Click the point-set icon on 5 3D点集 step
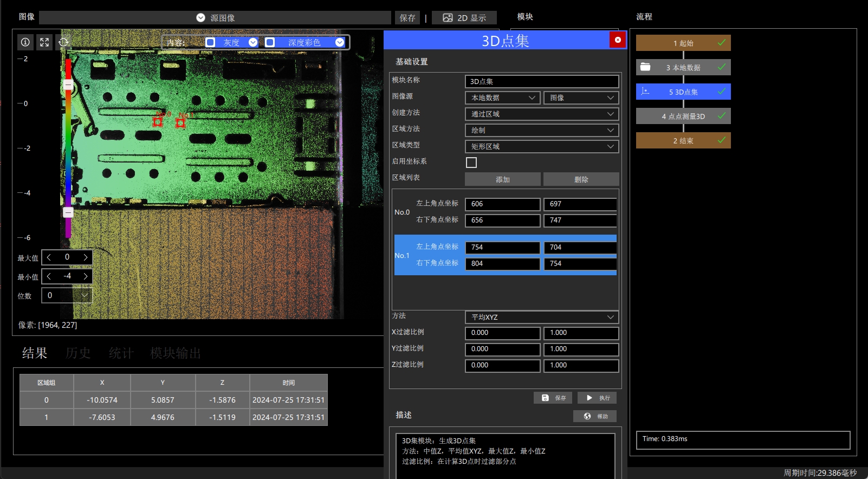The width and height of the screenshot is (868, 479). tap(645, 92)
